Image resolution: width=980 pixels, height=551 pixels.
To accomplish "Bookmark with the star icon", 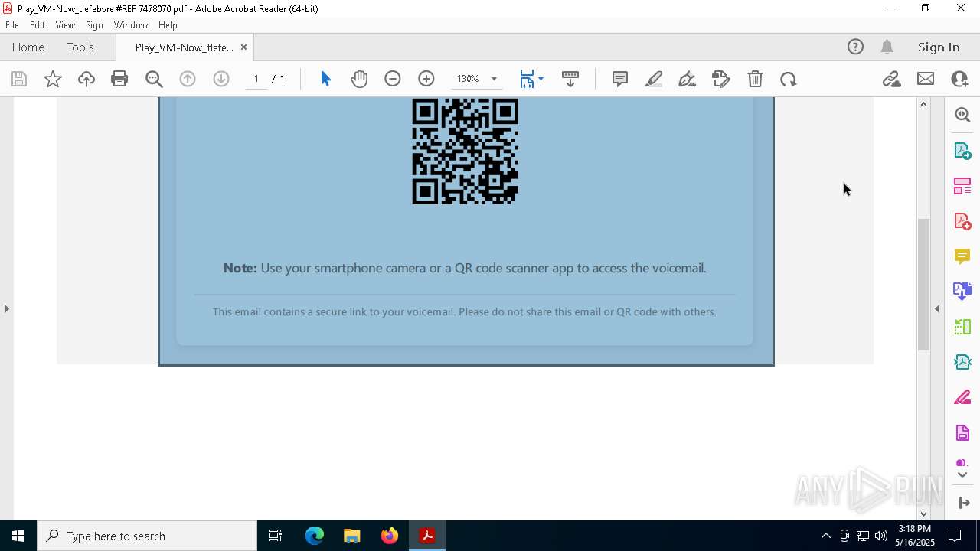I will (x=53, y=79).
